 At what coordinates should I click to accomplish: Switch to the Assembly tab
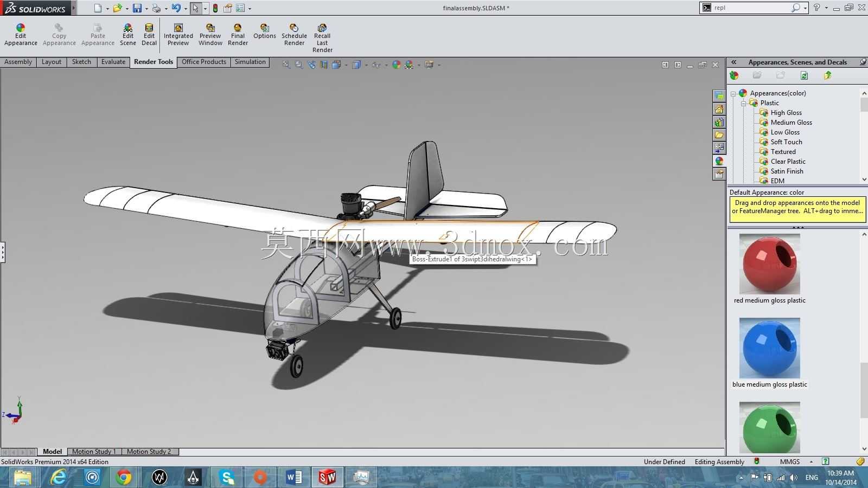[18, 62]
